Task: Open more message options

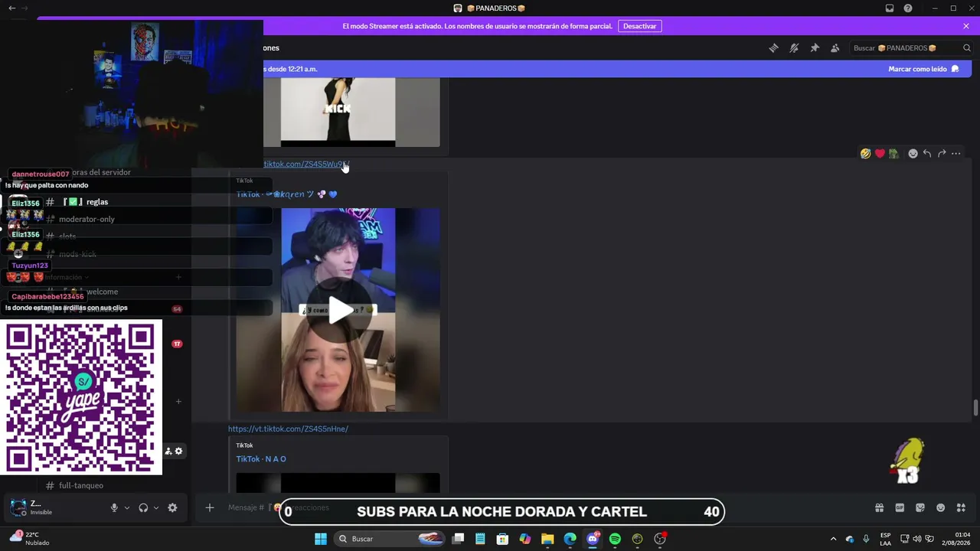Action: pyautogui.click(x=956, y=154)
